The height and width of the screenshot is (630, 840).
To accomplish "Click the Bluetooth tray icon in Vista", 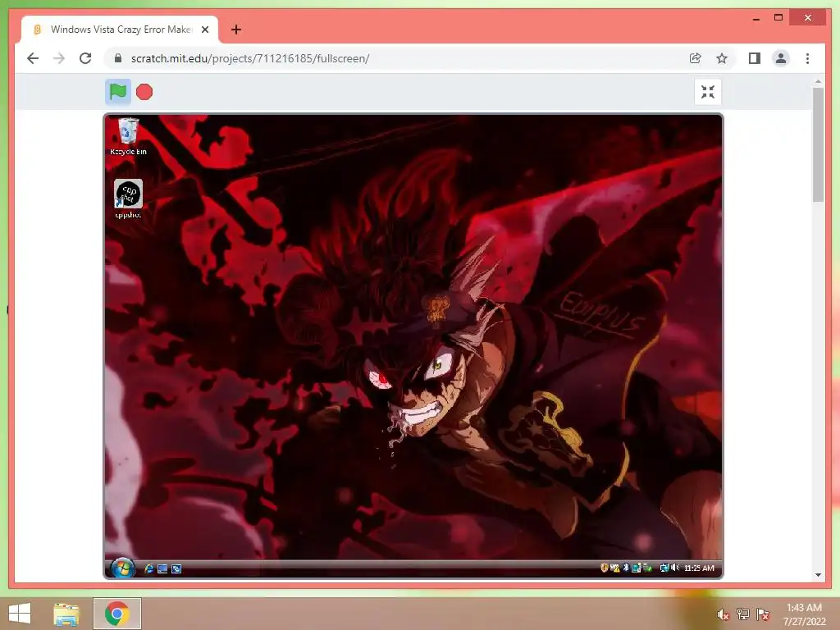I will (626, 568).
